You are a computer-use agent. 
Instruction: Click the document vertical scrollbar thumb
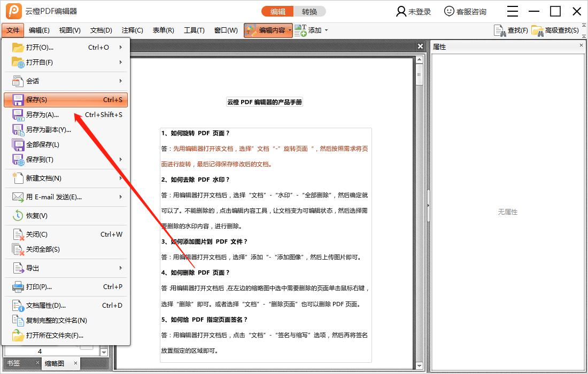point(419,75)
